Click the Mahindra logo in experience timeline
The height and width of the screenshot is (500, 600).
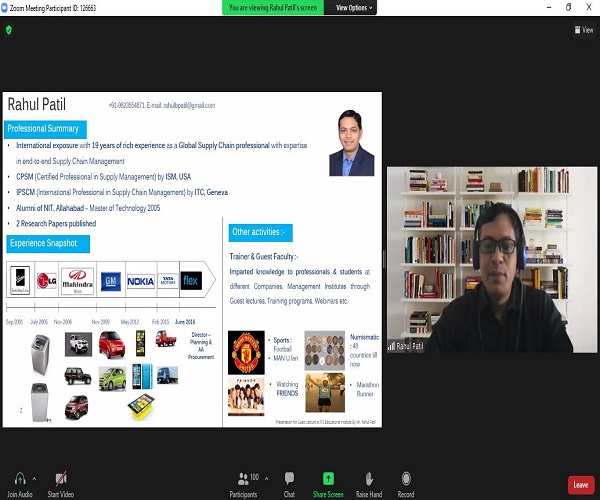coord(77,281)
